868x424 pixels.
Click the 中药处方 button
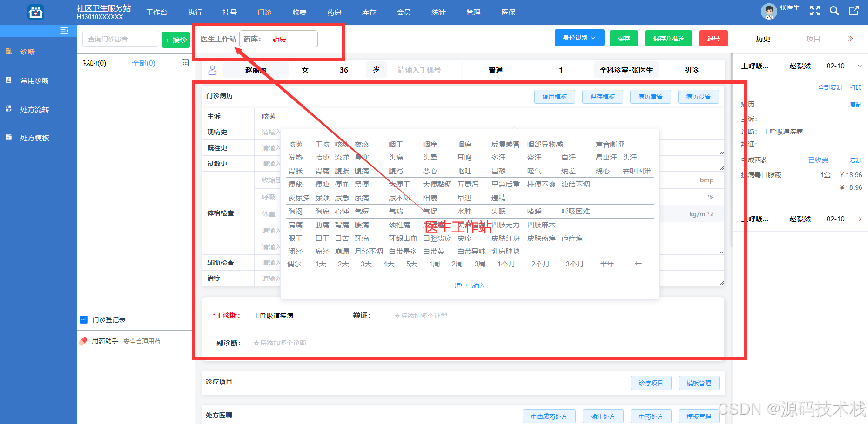(x=651, y=417)
